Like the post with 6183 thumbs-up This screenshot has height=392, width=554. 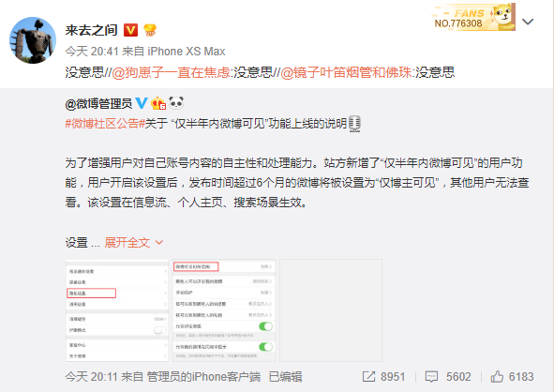pyautogui.click(x=497, y=377)
